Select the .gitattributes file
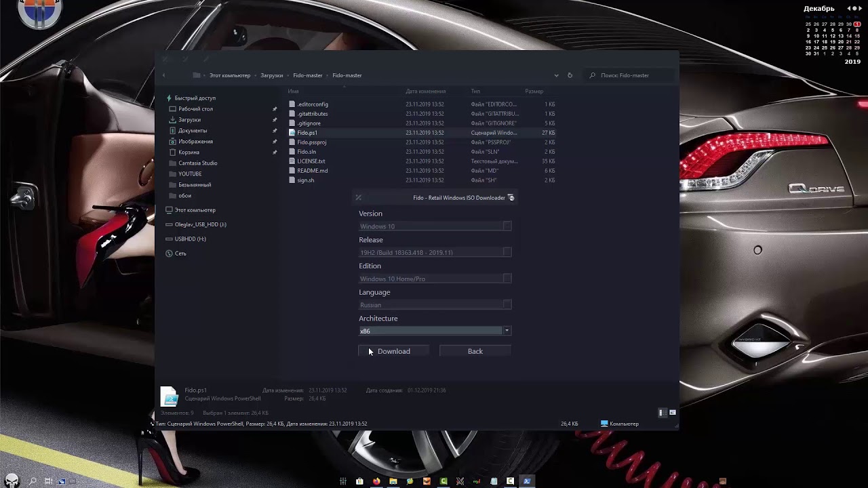 coord(312,114)
